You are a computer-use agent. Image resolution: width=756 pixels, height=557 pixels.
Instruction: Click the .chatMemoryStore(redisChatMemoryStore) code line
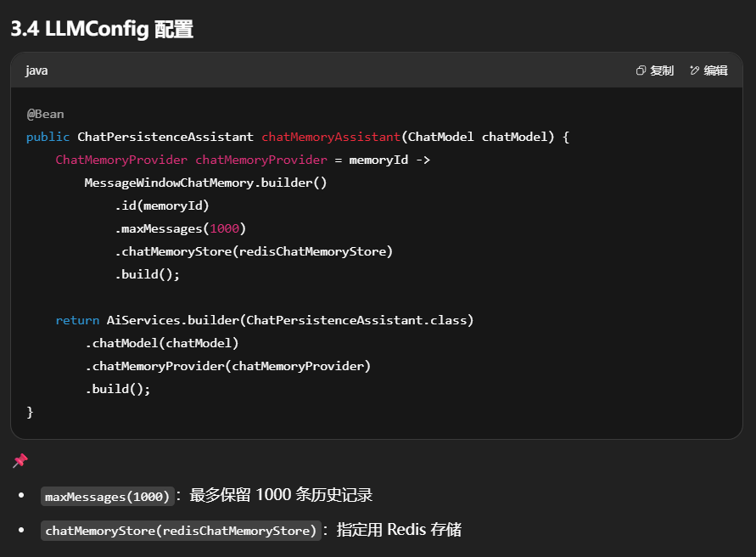pos(254,251)
